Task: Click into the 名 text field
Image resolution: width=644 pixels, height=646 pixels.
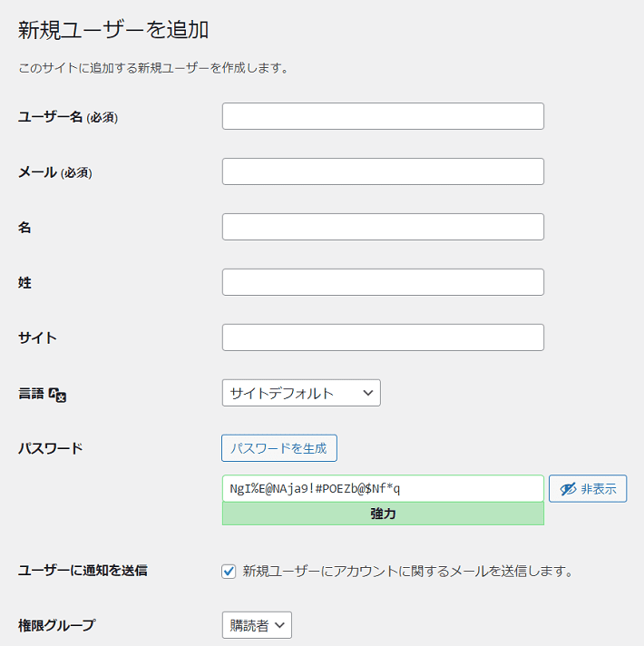Action: [x=383, y=227]
